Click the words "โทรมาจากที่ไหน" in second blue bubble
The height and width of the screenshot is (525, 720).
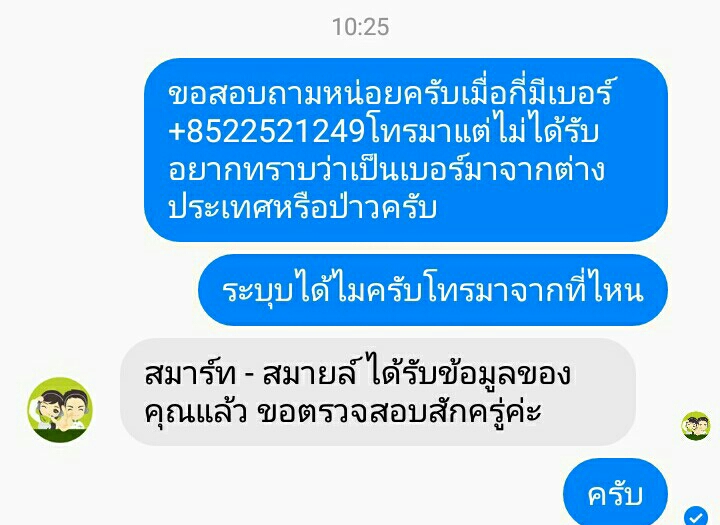pos(534,290)
